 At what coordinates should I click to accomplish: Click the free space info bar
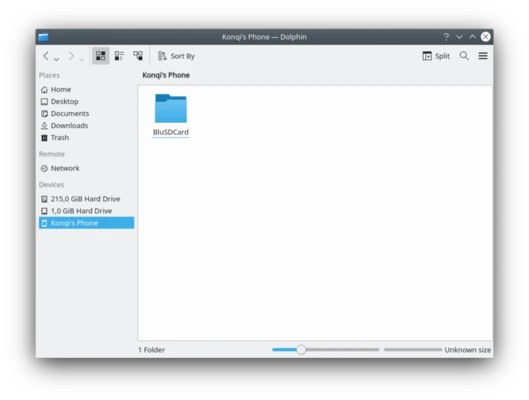(413, 350)
